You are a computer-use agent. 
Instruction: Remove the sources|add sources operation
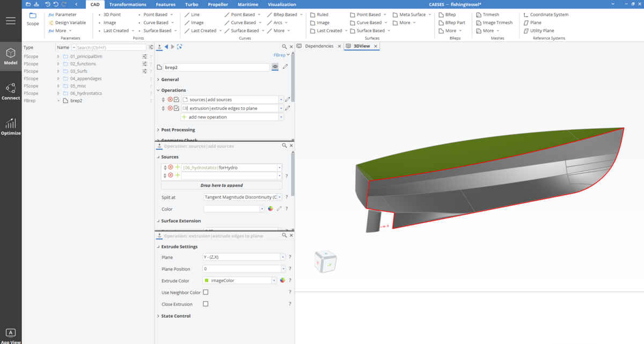(170, 99)
